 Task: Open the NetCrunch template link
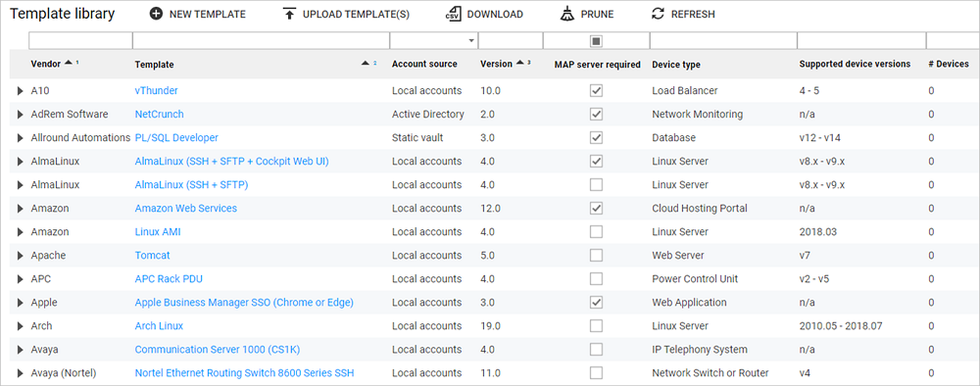point(160,115)
